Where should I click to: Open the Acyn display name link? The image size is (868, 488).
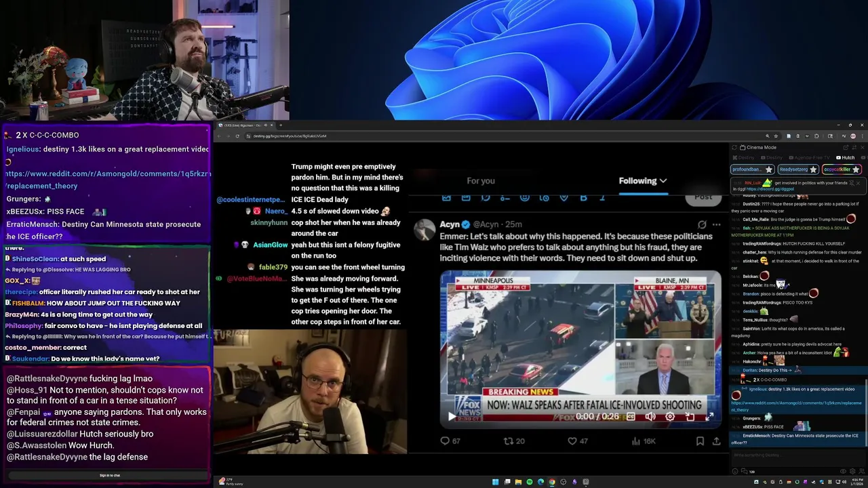(x=450, y=224)
